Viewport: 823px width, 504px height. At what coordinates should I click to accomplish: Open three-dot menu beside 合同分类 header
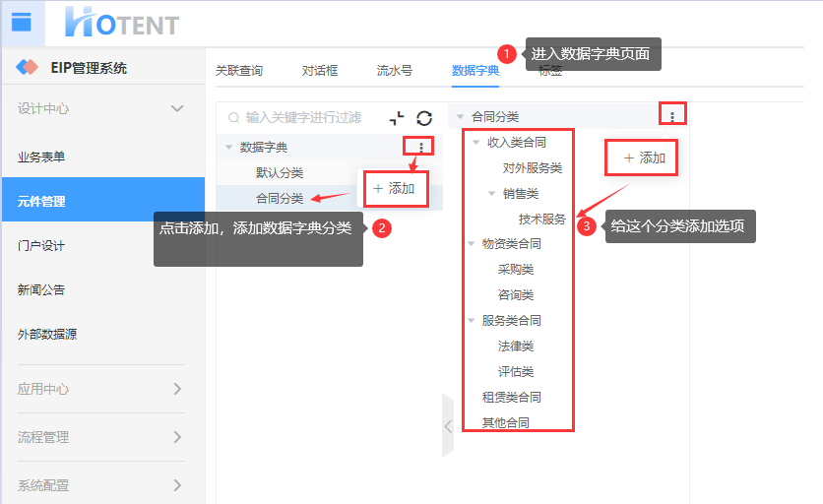(x=671, y=115)
